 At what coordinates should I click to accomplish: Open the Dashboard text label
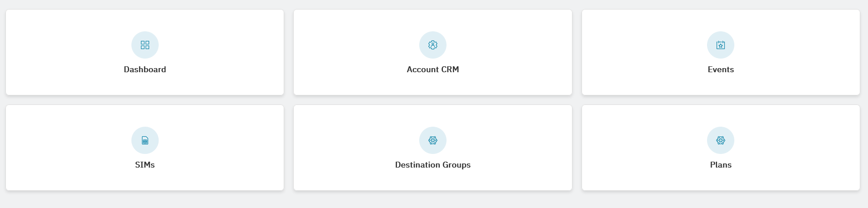click(145, 69)
